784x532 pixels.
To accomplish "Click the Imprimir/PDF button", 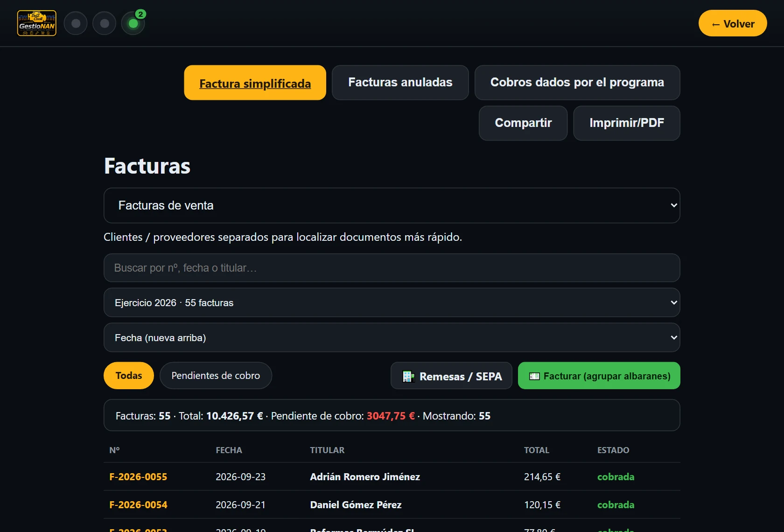I will 627,123.
